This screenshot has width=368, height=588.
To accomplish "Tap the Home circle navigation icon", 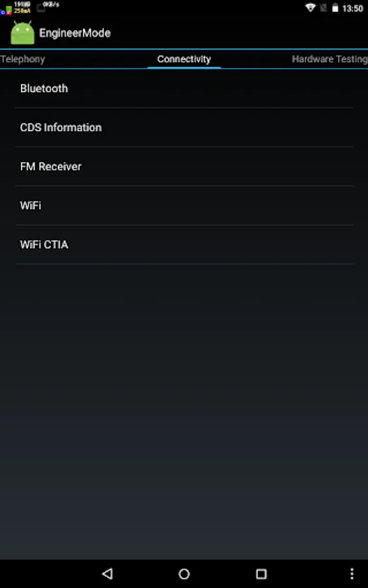I will [184, 574].
